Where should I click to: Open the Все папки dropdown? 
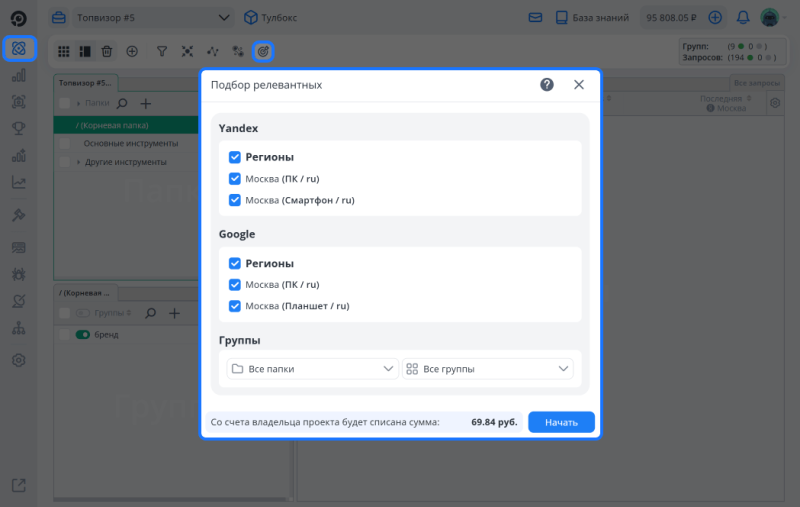coord(312,369)
